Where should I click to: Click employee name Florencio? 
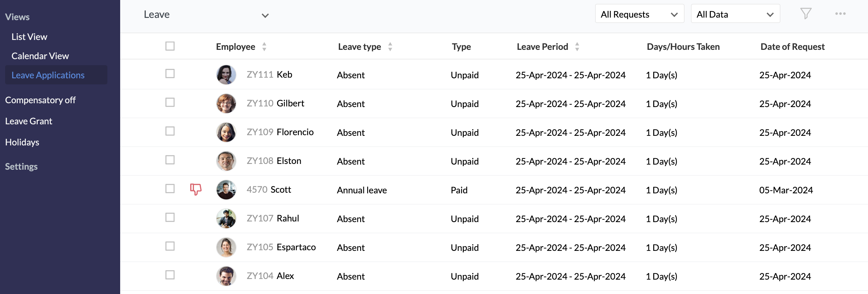[295, 132]
